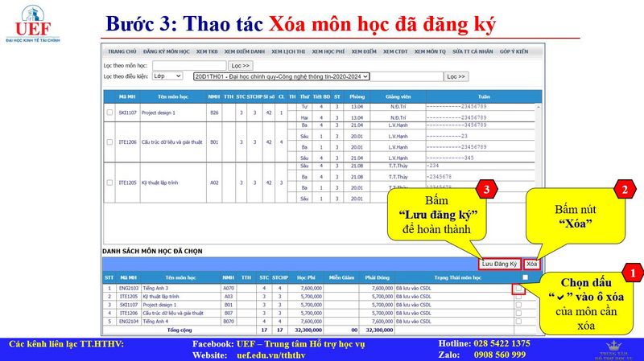Tick the checkbox for ITE1206 in the course list
The image size is (644, 361).
110,142
